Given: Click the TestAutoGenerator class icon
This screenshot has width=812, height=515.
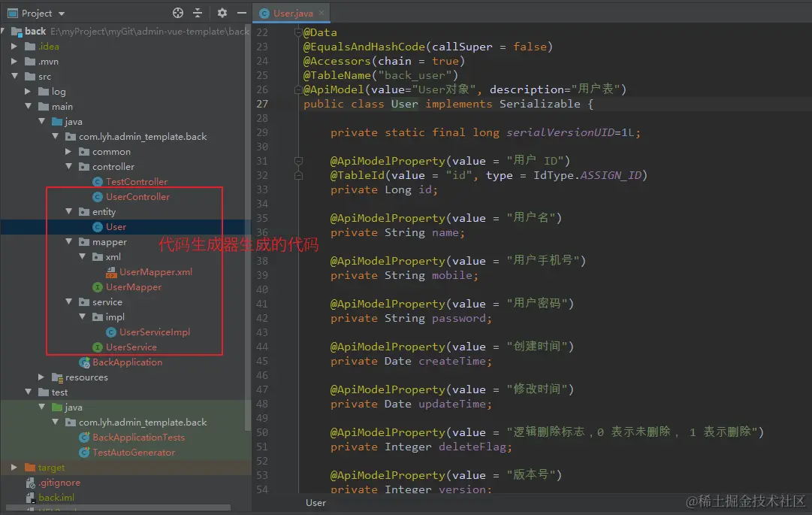Looking at the screenshot, I should (84, 453).
